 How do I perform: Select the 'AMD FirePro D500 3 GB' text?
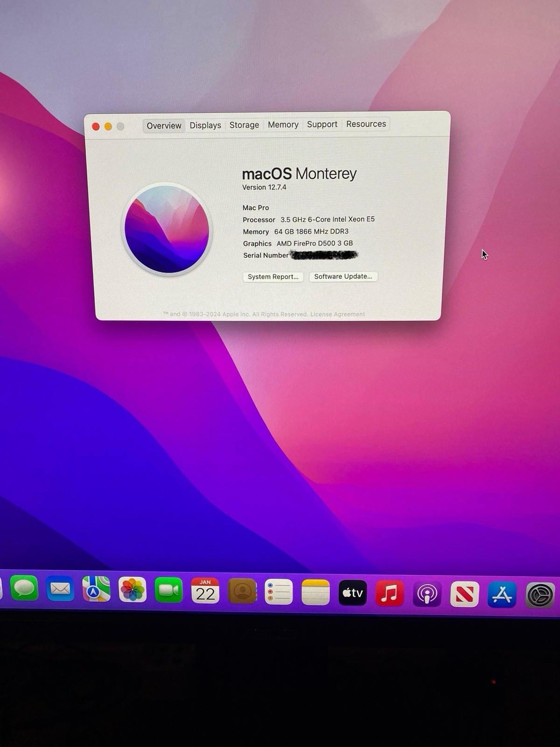point(315,243)
